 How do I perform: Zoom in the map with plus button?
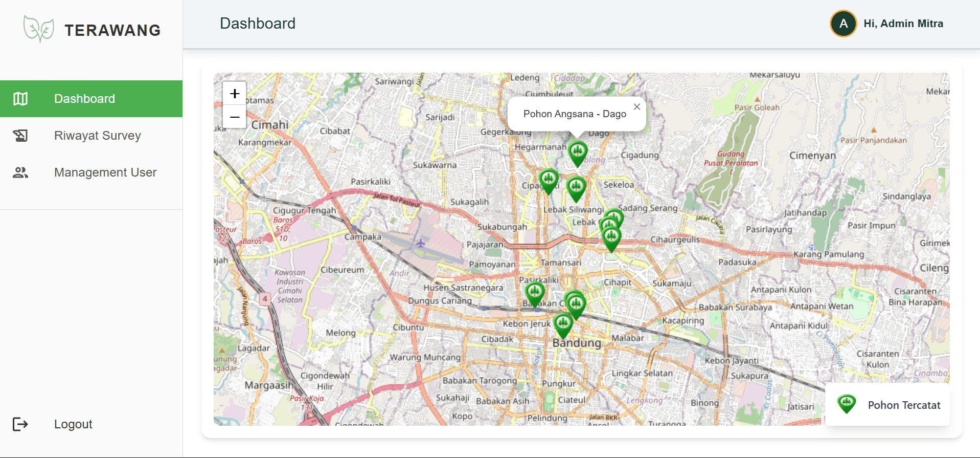235,94
